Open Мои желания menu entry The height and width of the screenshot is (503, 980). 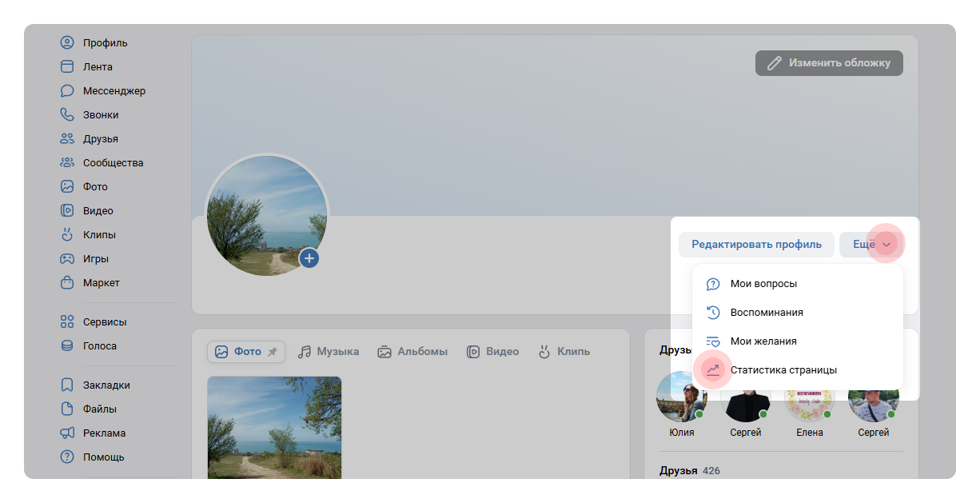763,341
